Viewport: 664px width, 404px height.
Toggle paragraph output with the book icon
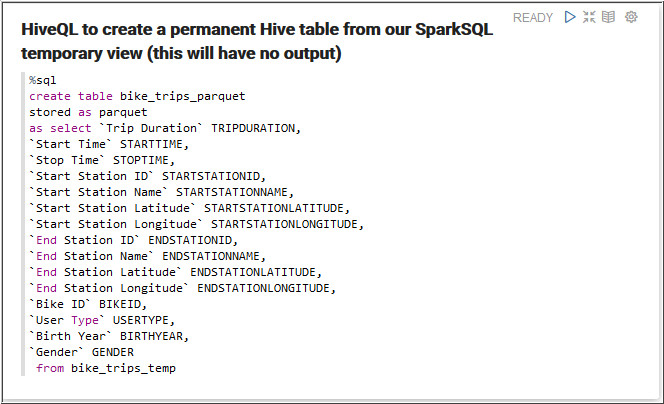click(609, 17)
